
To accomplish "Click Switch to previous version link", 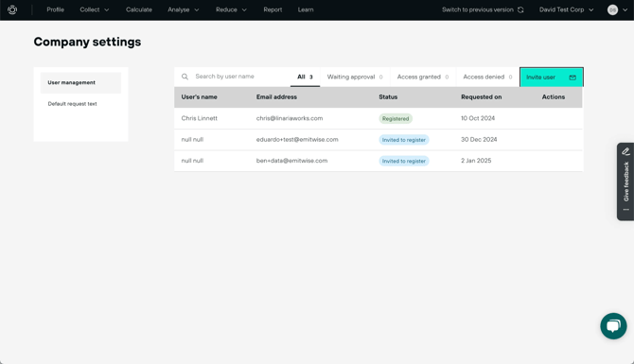I will tap(478, 9).
